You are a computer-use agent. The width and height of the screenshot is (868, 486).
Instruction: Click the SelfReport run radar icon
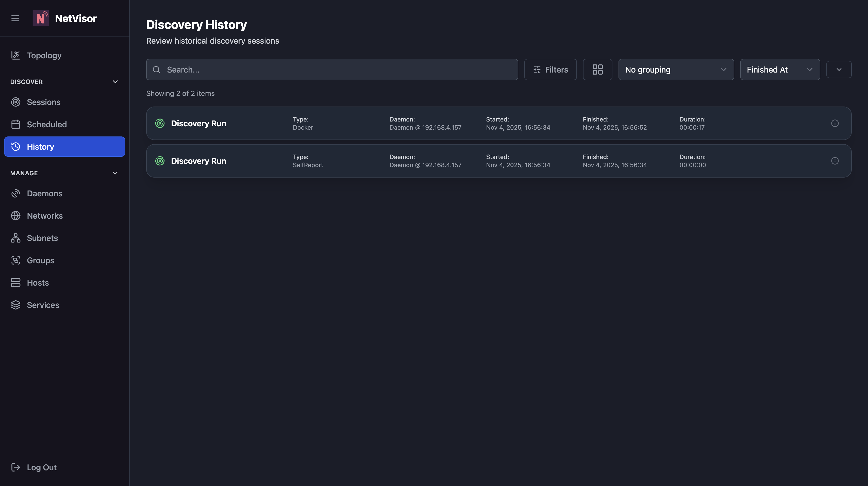pos(160,161)
